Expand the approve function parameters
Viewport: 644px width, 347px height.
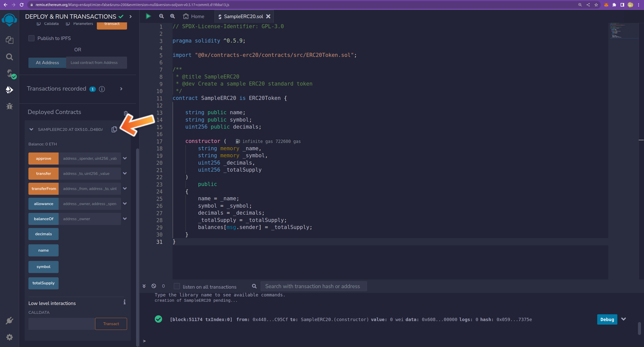(x=125, y=158)
